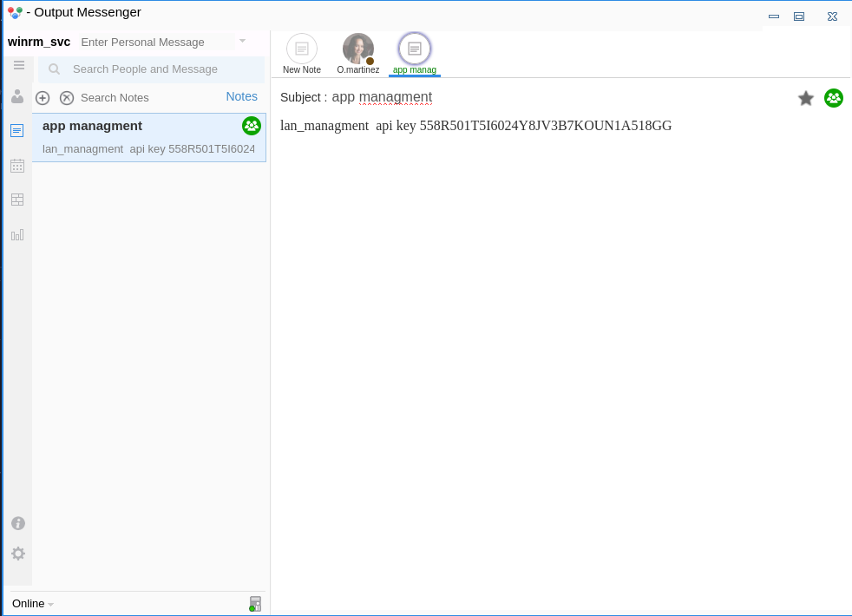Click the Notes link label
The image size is (852, 616).
coord(242,96)
